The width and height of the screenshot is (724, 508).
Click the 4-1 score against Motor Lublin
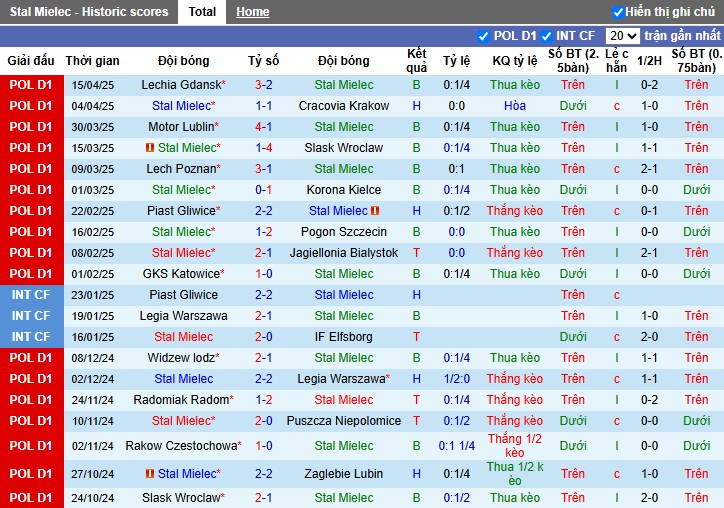(264, 127)
